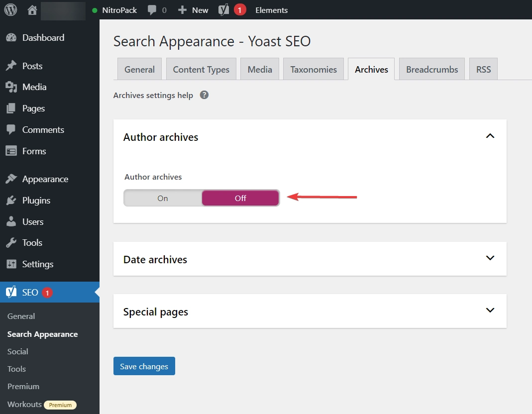Open SEO General submenu item
532x414 pixels.
[21, 316]
